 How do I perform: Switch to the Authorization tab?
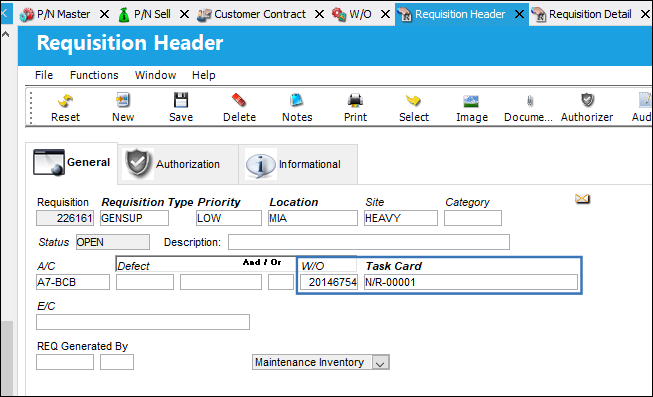[178, 164]
